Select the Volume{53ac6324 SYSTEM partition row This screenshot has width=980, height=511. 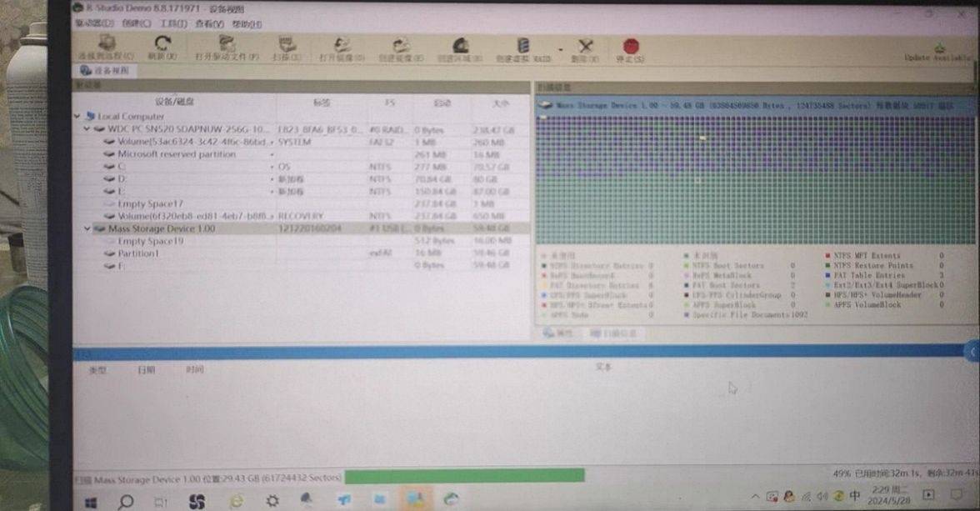click(302, 142)
